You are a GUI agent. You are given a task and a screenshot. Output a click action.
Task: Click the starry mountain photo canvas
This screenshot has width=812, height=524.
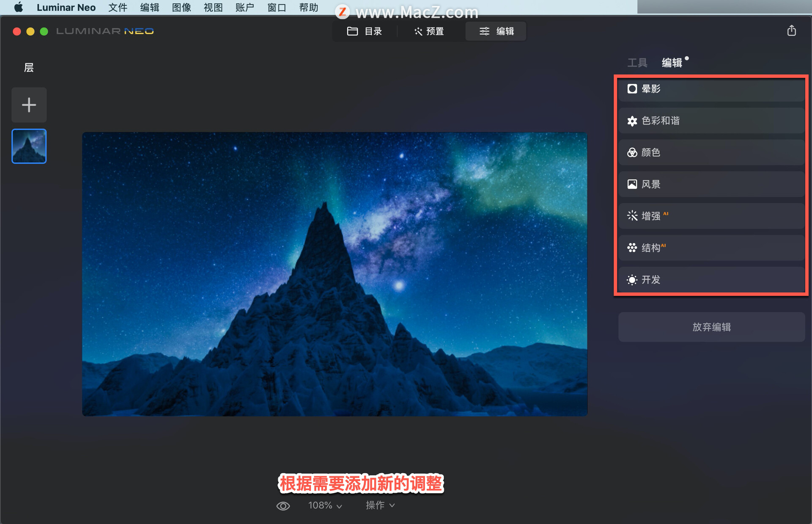coord(335,274)
